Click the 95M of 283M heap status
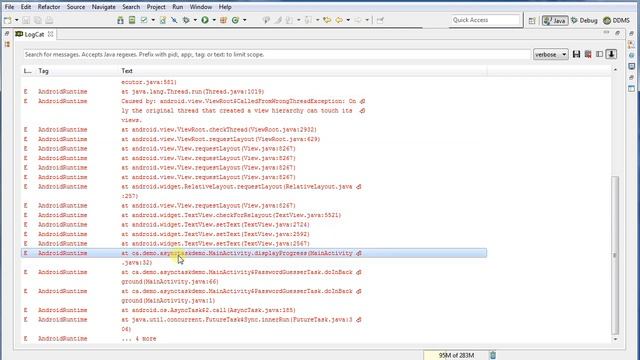640x360 pixels. coord(456,355)
